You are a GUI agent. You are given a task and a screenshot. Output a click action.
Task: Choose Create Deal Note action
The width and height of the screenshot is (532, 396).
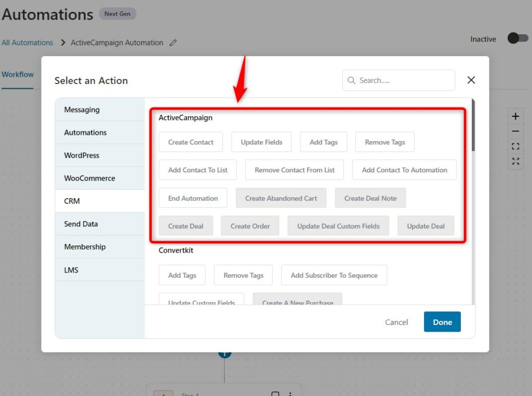370,198
